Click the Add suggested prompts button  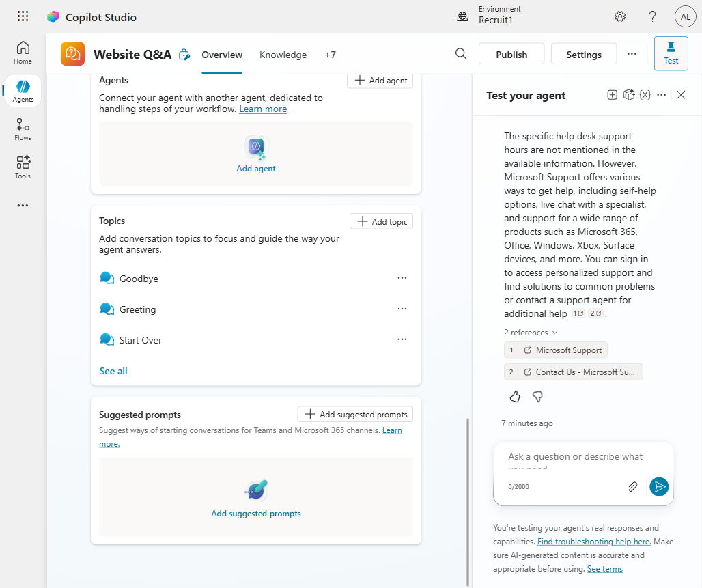point(356,415)
